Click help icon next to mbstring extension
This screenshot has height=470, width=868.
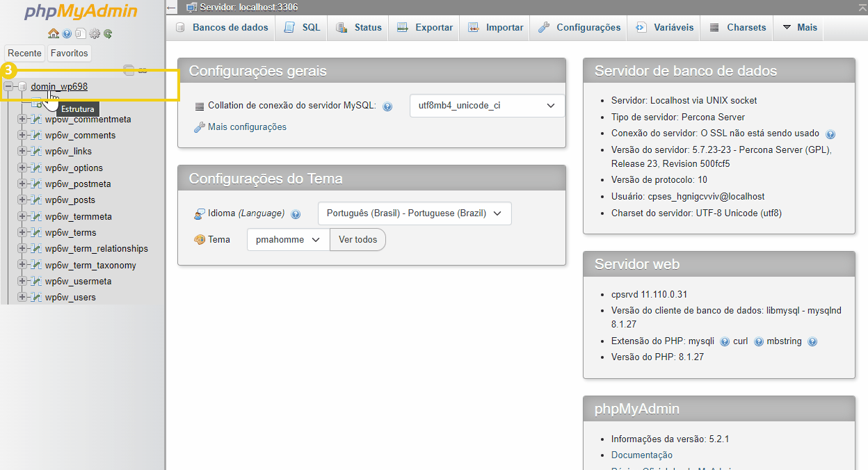click(812, 341)
